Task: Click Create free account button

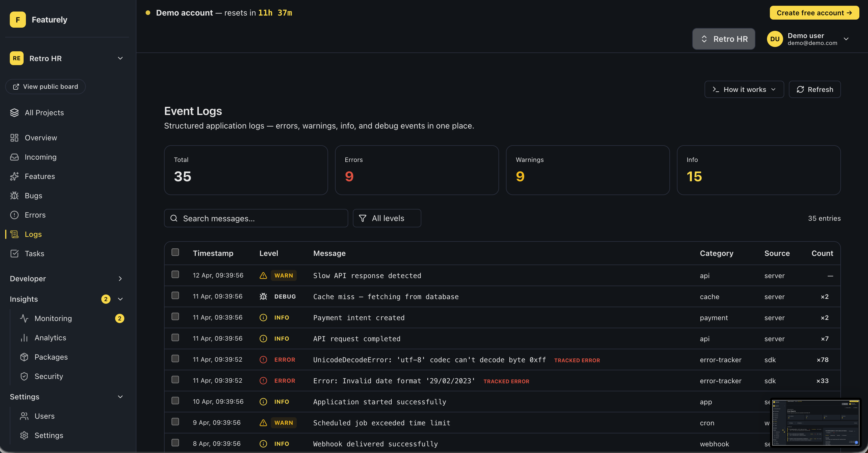Action: click(x=814, y=13)
